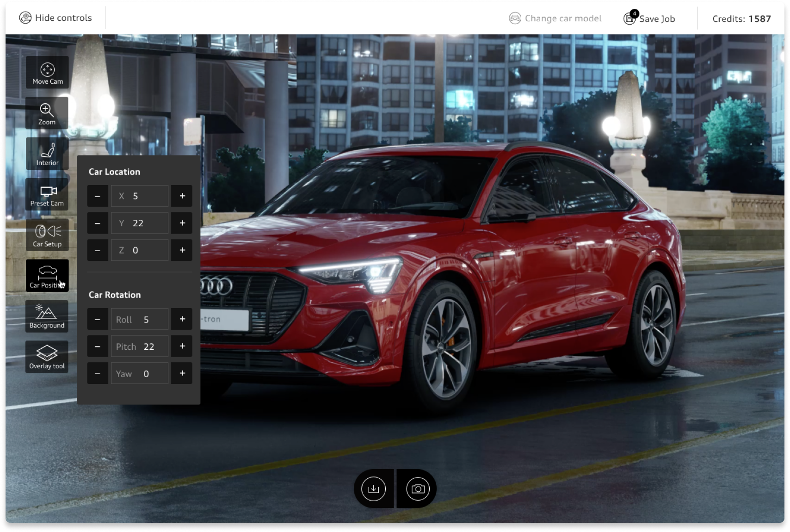Click the download image button
The width and height of the screenshot is (790, 532).
tap(374, 489)
